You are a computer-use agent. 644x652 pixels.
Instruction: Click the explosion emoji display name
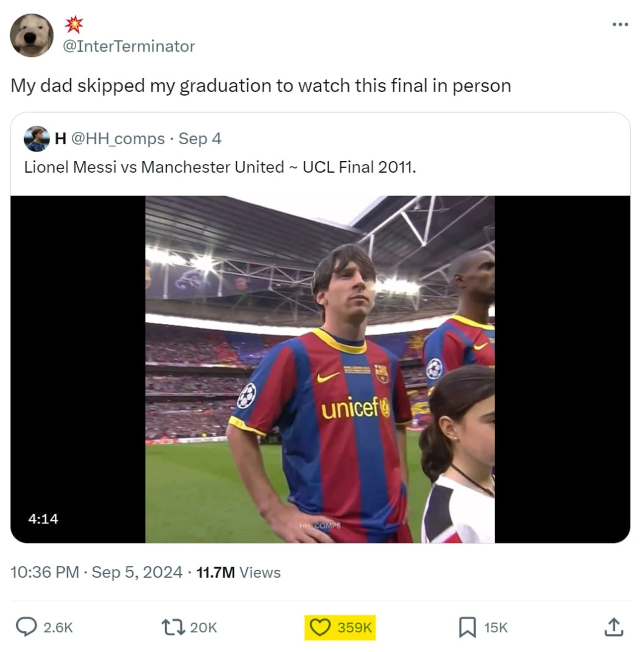[74, 25]
